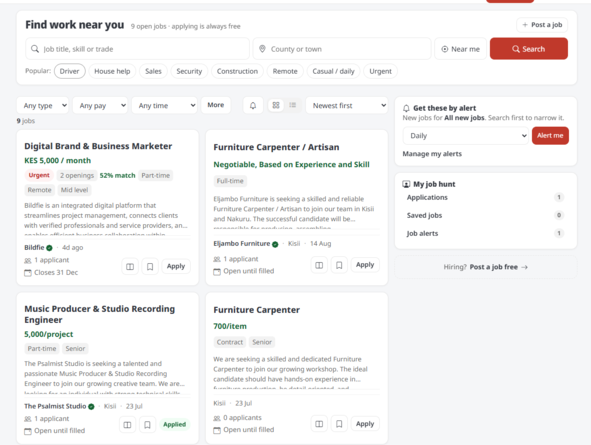
Task: Open Furniture Carpenter / Artisan title
Action: point(276,147)
